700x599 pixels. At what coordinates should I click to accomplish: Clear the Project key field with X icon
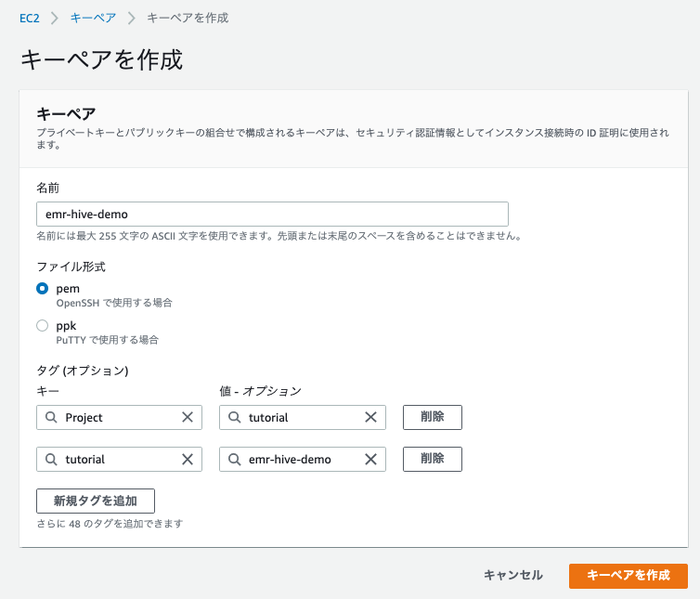click(188, 417)
